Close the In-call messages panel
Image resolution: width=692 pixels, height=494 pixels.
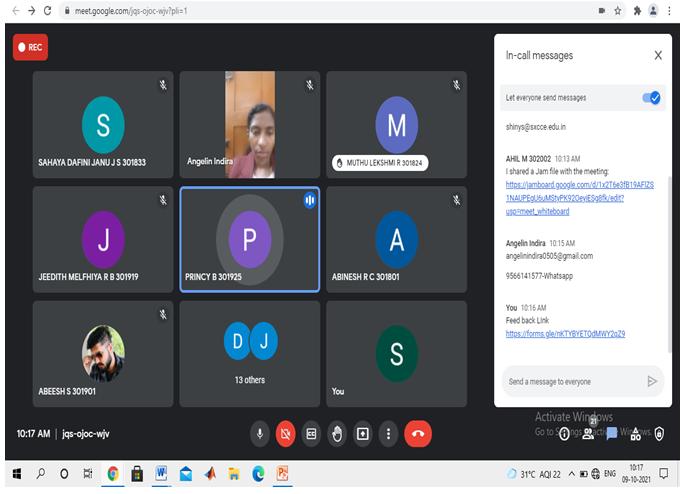tap(658, 56)
